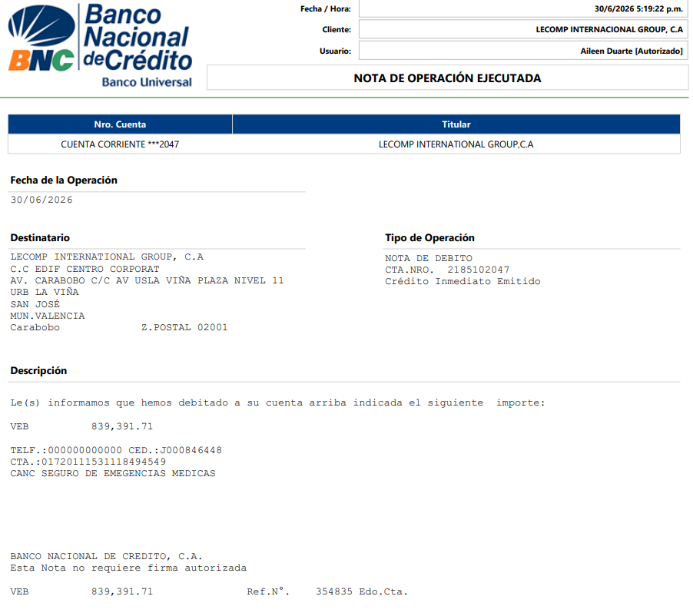Select the state name Carabobo
Viewport: 693px width, 616px height.
pyautogui.click(x=35, y=327)
